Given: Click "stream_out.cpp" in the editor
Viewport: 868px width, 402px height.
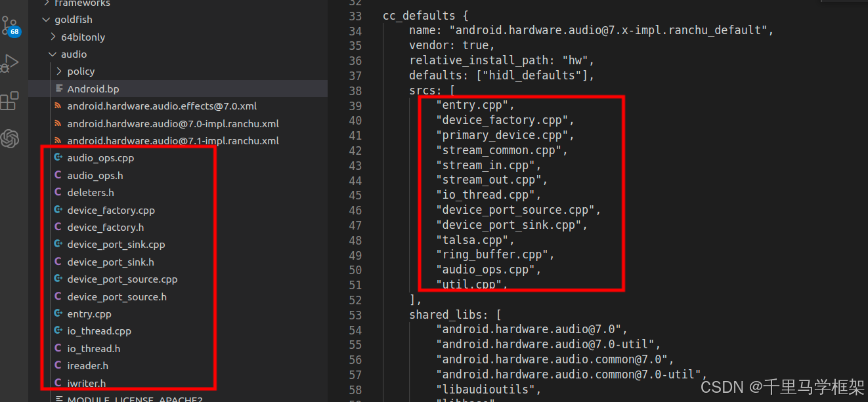Looking at the screenshot, I should click(492, 180).
